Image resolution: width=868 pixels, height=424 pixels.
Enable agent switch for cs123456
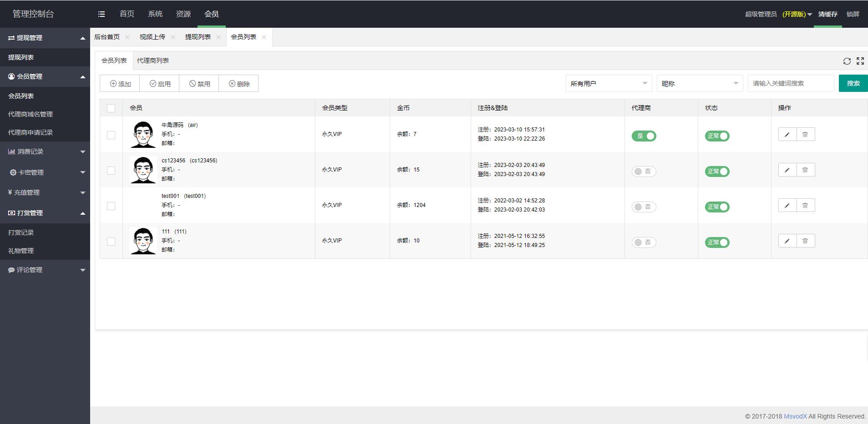(644, 172)
